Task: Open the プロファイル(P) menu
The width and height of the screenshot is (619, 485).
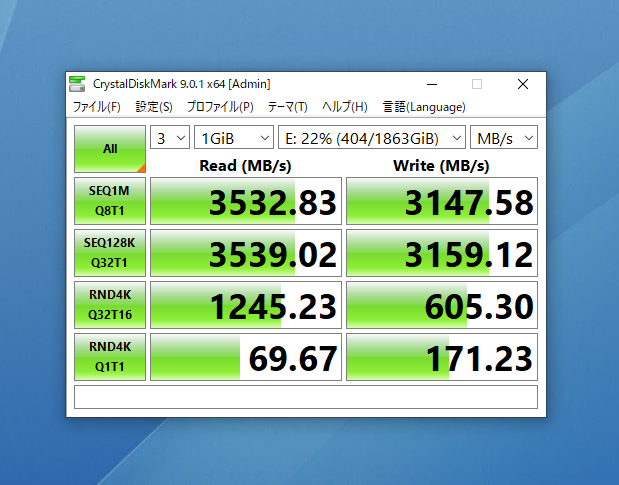Action: click(x=220, y=107)
